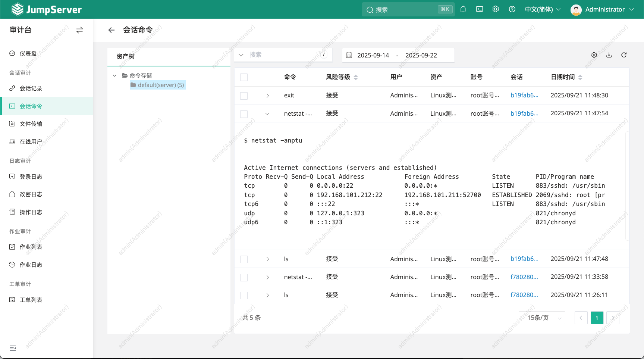The height and width of the screenshot is (359, 644).
Task: Refresh the session command list
Action: click(624, 55)
